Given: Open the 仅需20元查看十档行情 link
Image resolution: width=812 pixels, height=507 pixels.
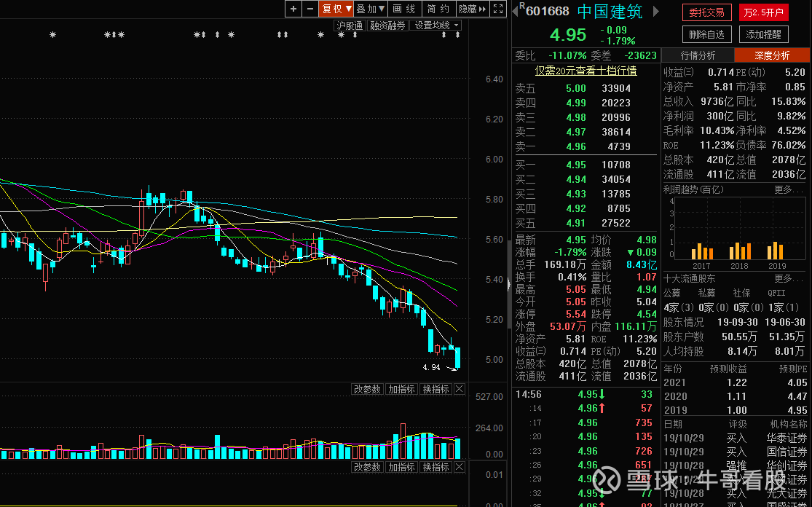Looking at the screenshot, I should pyautogui.click(x=586, y=71).
